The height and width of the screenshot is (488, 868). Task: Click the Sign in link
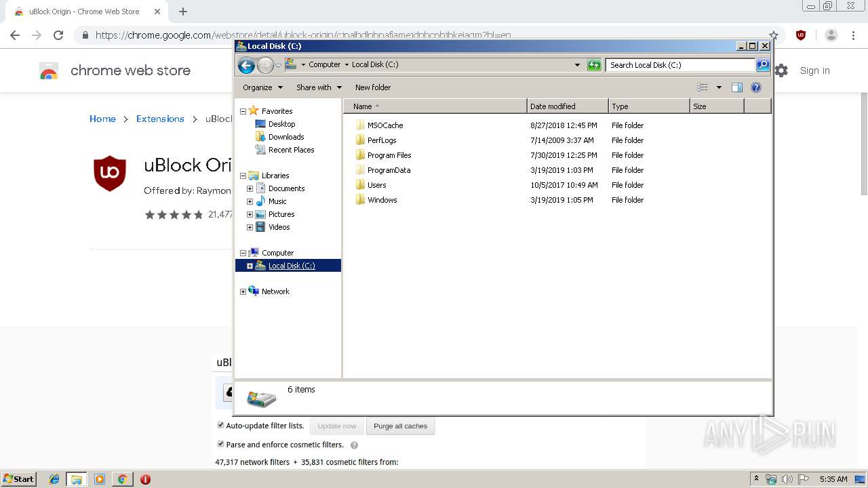point(814,70)
